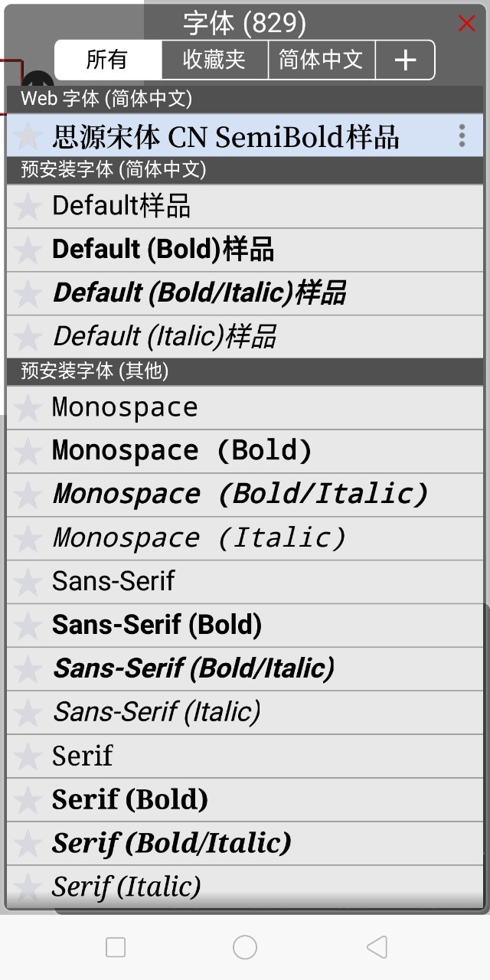This screenshot has width=490, height=980.
Task: Star the Default (Italic) font entry
Action: coord(28,337)
